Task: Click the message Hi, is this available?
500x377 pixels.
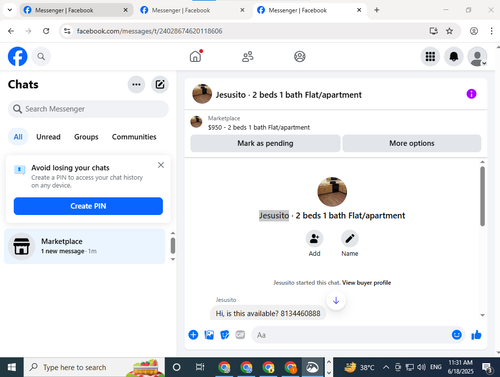Action: point(268,313)
